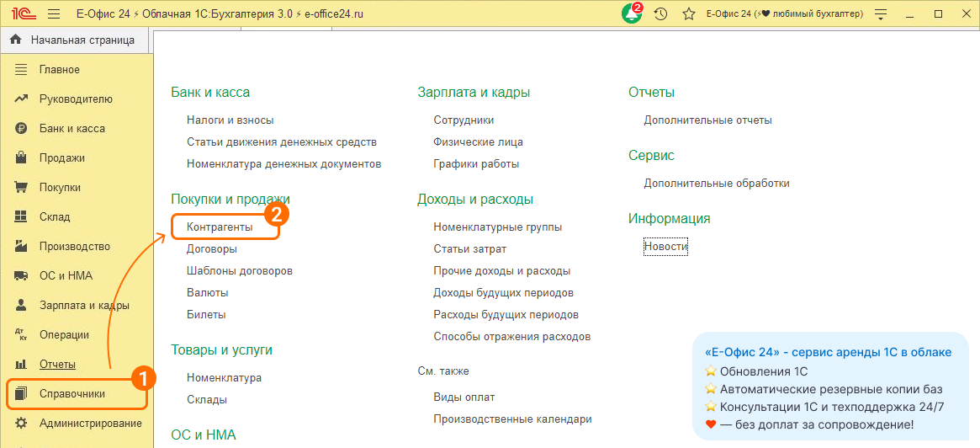Open Новости link
This screenshot has height=448, width=980.
(666, 247)
